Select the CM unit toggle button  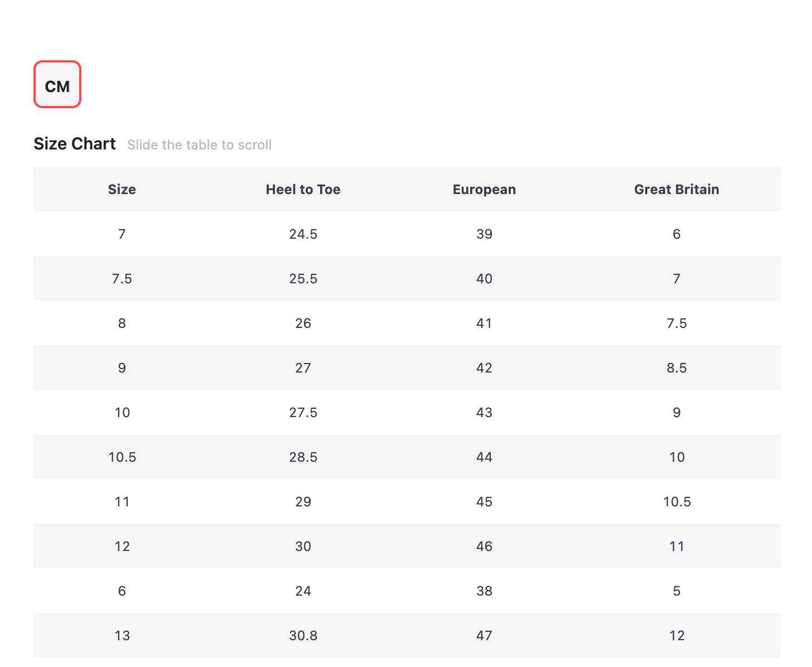click(x=57, y=85)
